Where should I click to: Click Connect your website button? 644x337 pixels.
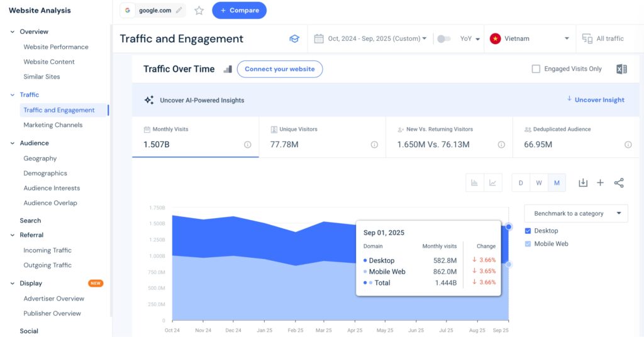[x=280, y=69]
